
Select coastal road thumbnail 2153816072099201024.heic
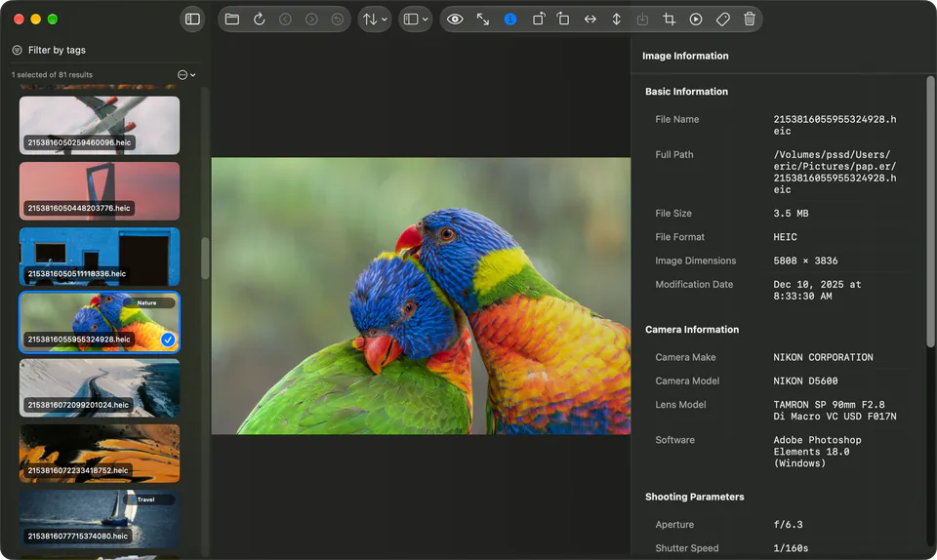point(100,388)
